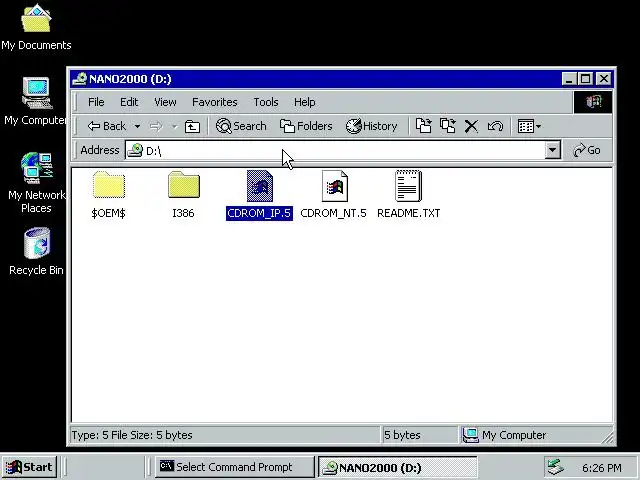Expand the Address bar dropdown list
640x480 pixels.
552,150
